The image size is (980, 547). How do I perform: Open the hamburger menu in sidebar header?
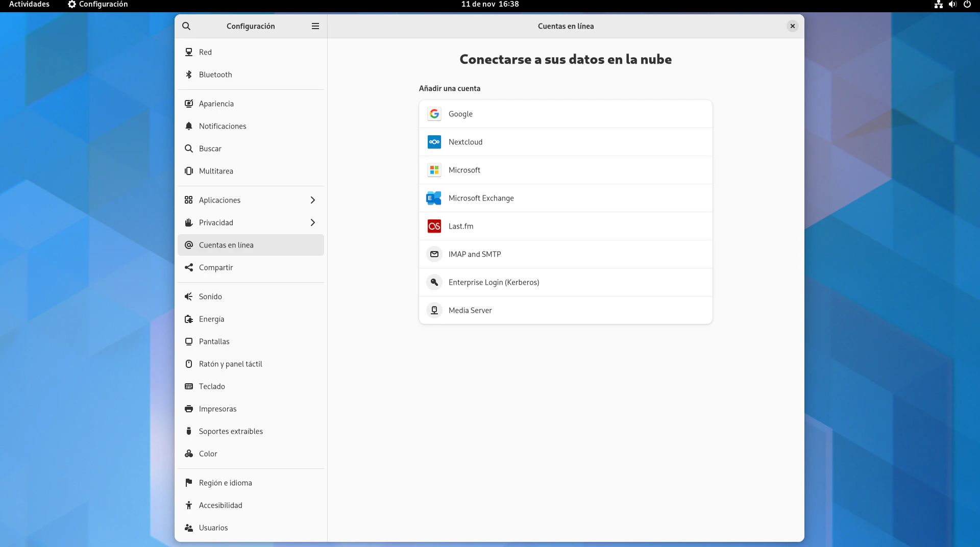(315, 26)
